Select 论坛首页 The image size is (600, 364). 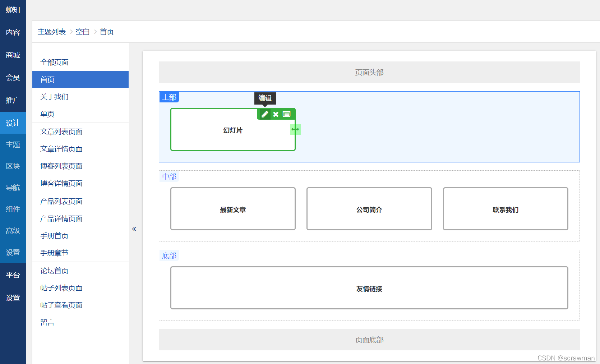(x=80, y=271)
